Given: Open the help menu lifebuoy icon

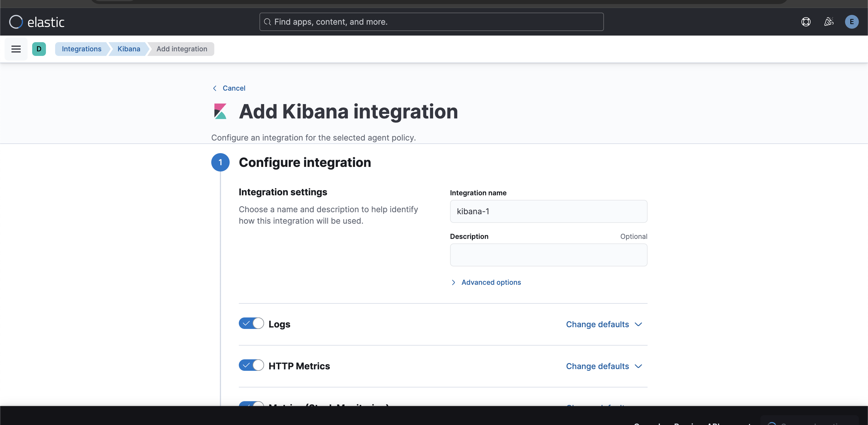Looking at the screenshot, I should click(x=806, y=22).
